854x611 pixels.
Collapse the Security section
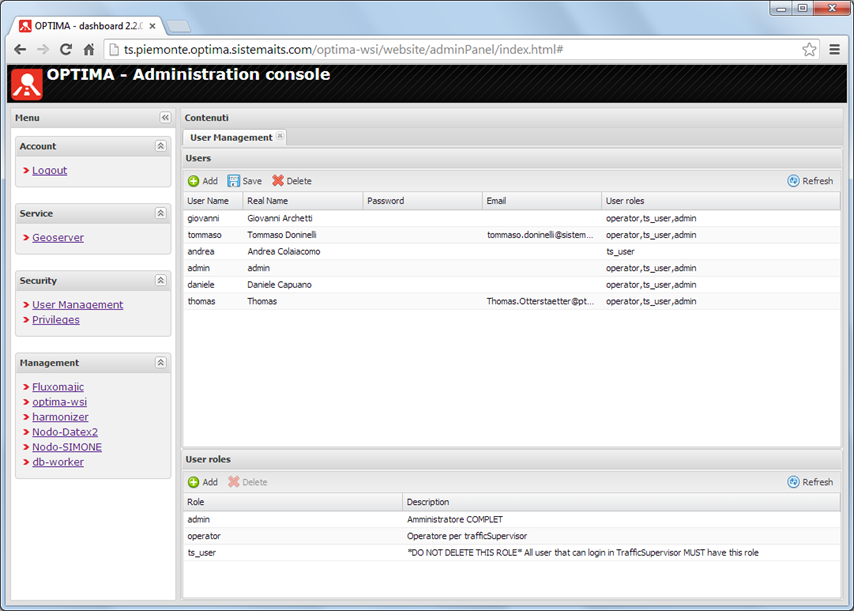click(160, 281)
